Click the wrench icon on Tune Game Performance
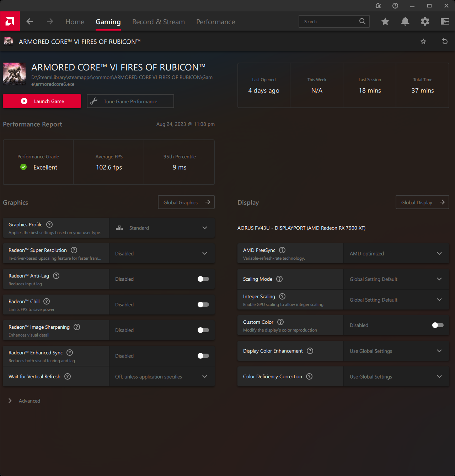 (x=94, y=101)
